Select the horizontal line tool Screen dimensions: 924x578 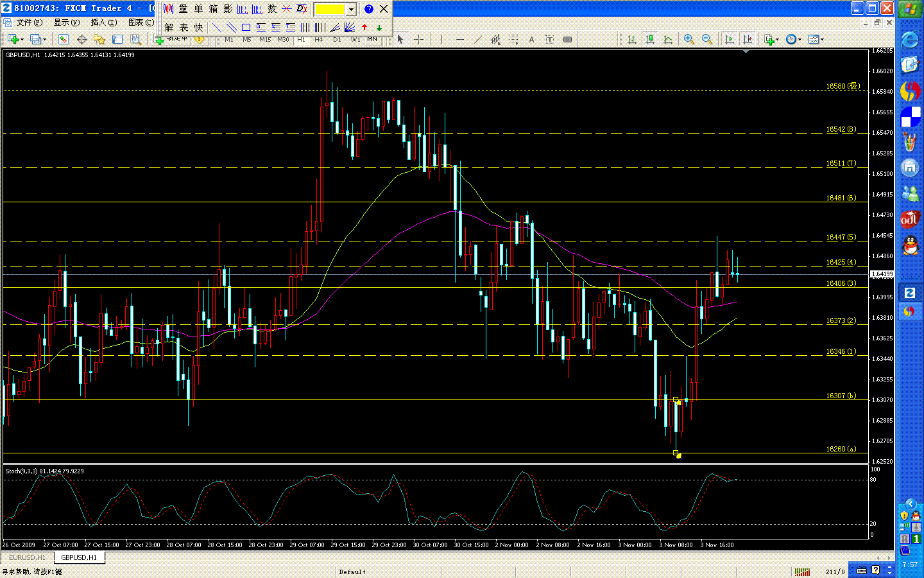click(x=459, y=39)
